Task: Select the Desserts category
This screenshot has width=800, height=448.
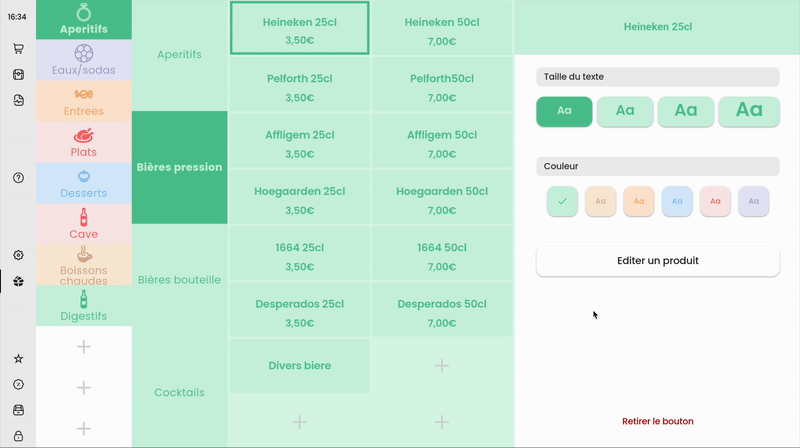Action: coord(84,183)
